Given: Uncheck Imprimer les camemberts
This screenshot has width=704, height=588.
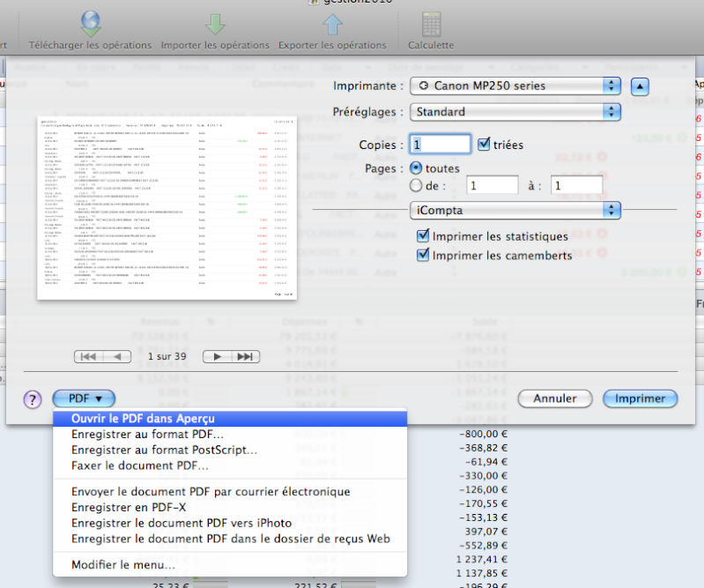Looking at the screenshot, I should coord(423,255).
